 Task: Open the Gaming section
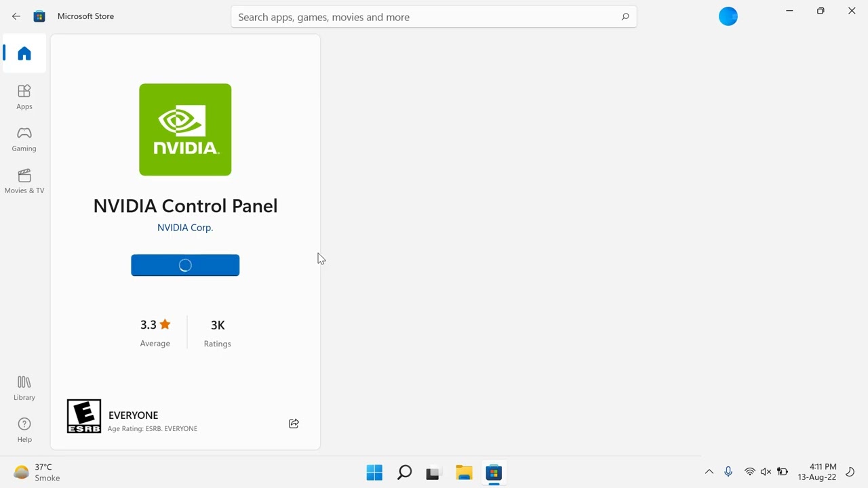[x=24, y=139]
